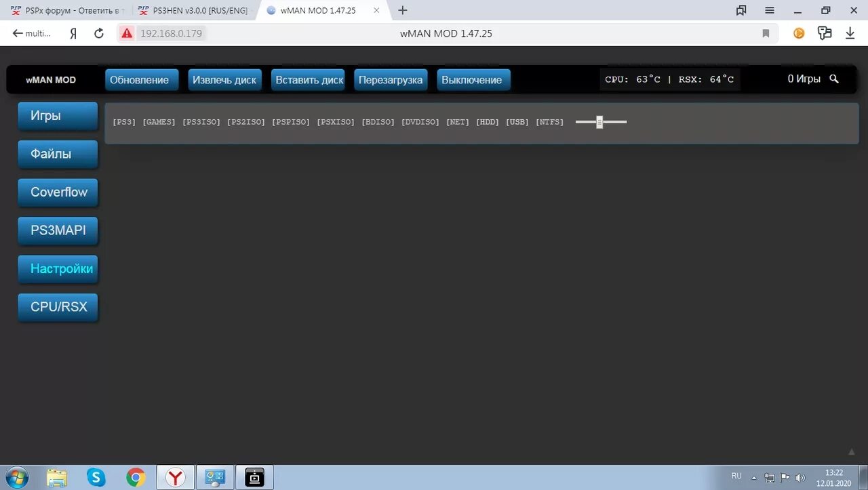Open Настройки settings page
Screen dimensions: 868x490
[58, 268]
